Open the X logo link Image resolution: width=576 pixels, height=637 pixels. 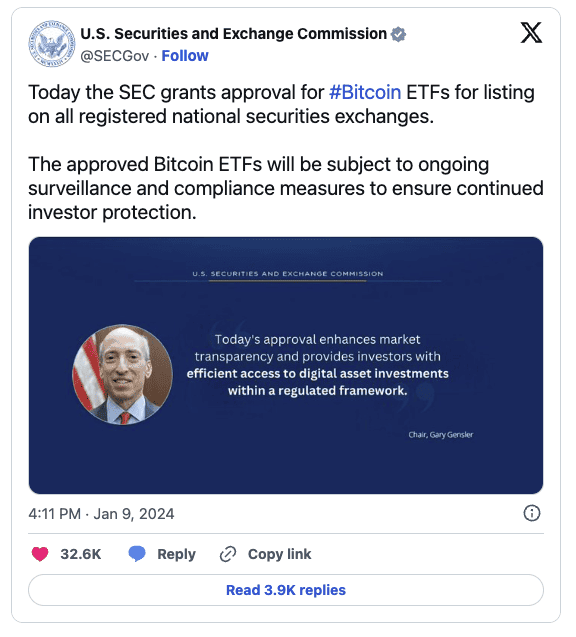pyautogui.click(x=531, y=33)
